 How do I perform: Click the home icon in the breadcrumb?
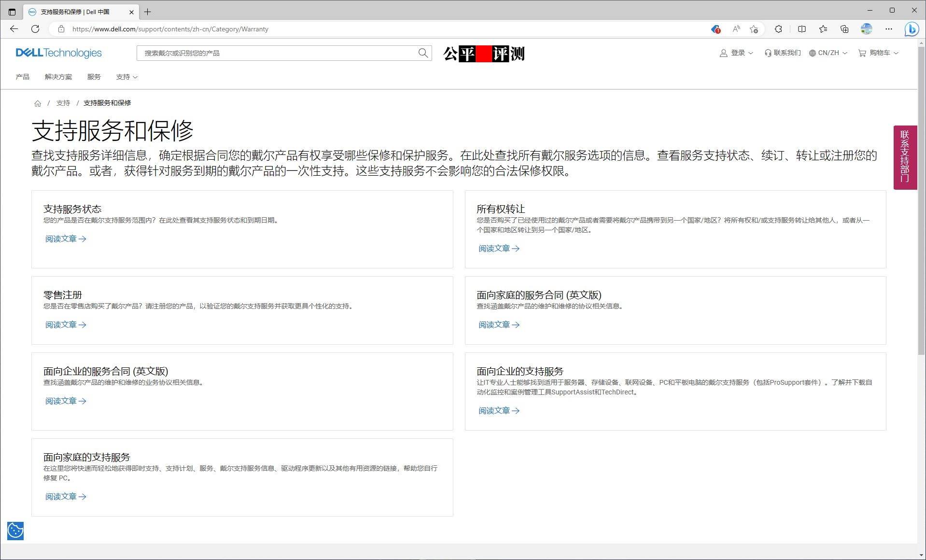click(x=38, y=103)
